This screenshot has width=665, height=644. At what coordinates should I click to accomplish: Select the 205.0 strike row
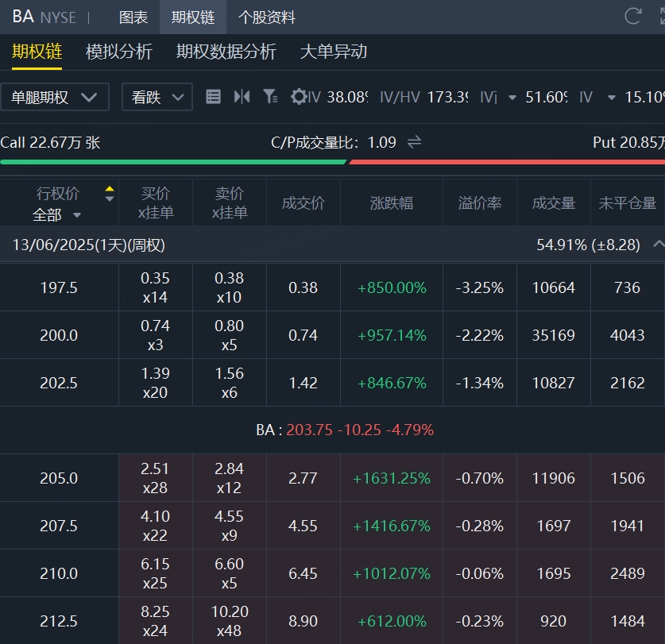(332, 478)
